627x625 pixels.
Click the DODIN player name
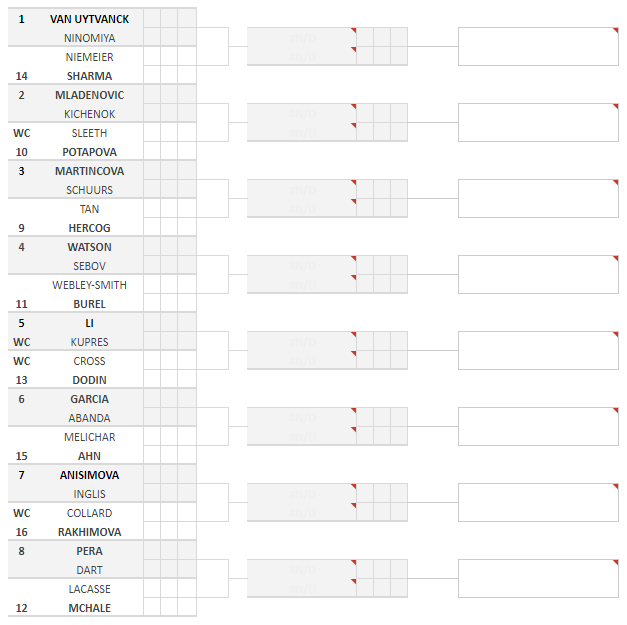(89, 380)
